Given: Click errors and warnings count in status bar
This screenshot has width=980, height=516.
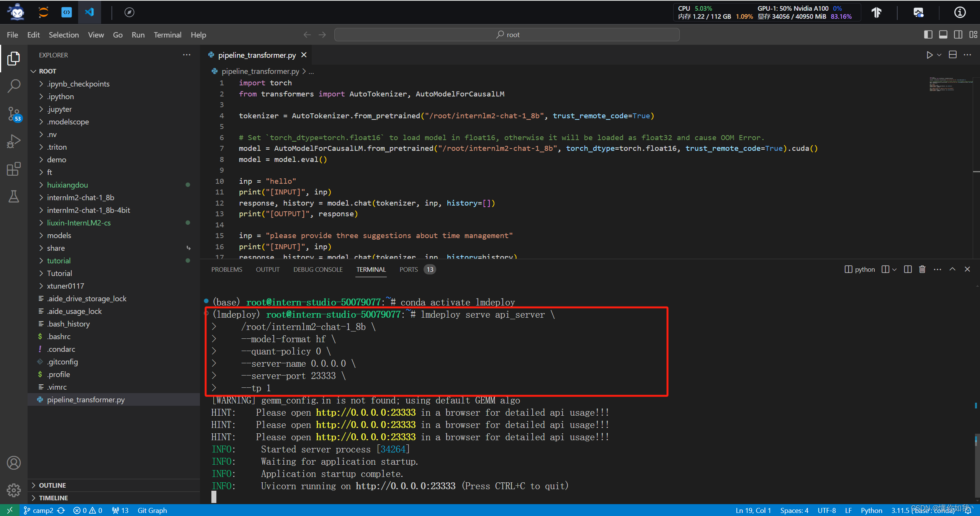Looking at the screenshot, I should (88, 510).
